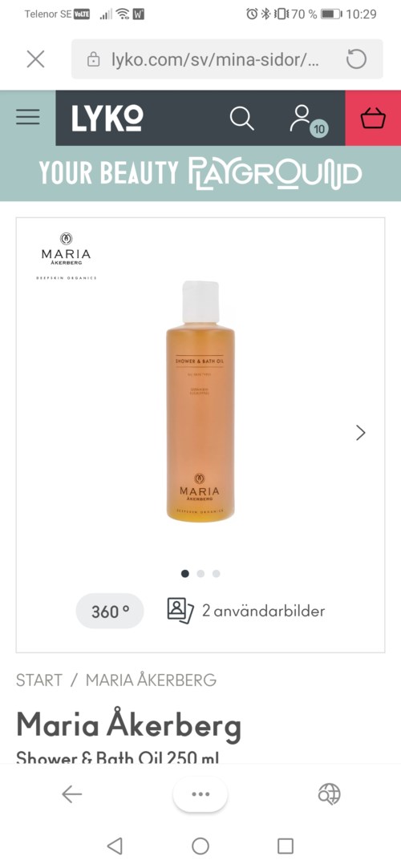The height and width of the screenshot is (868, 401).
Task: Close the browser tab with X
Action: pyautogui.click(x=35, y=59)
